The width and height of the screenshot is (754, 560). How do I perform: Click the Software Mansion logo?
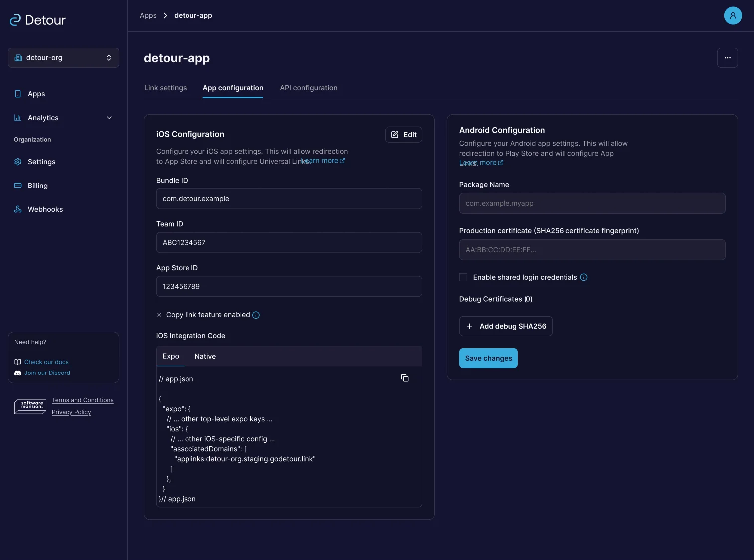pyautogui.click(x=30, y=406)
